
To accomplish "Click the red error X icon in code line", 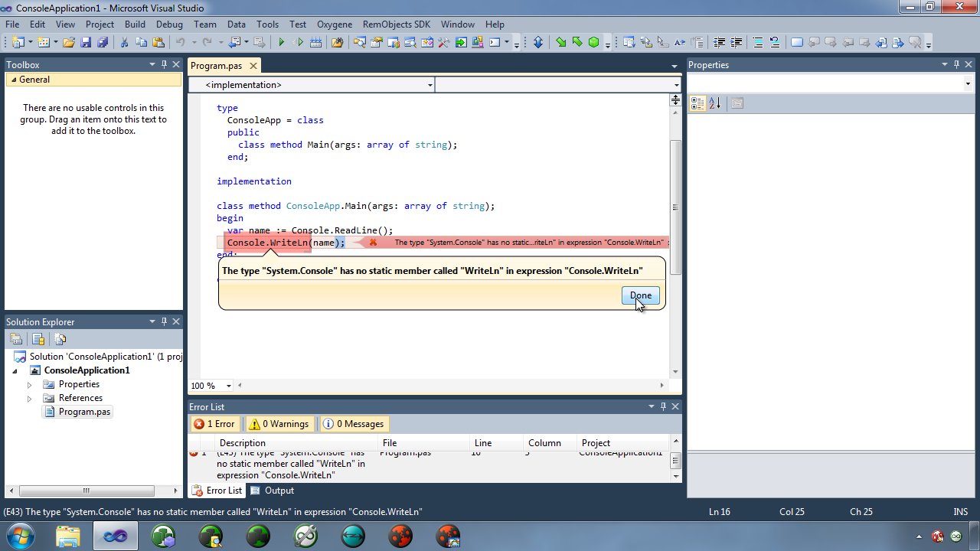I will pos(373,243).
